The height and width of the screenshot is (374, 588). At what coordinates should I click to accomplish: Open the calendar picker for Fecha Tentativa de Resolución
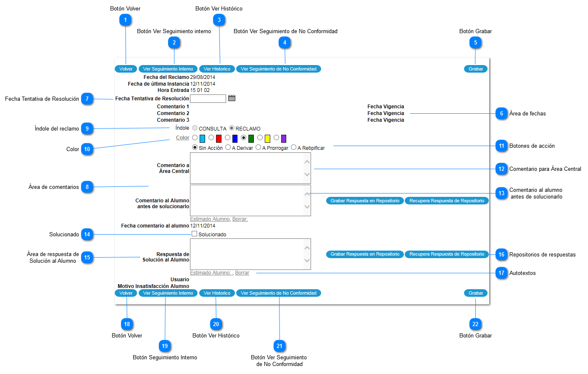tap(232, 98)
